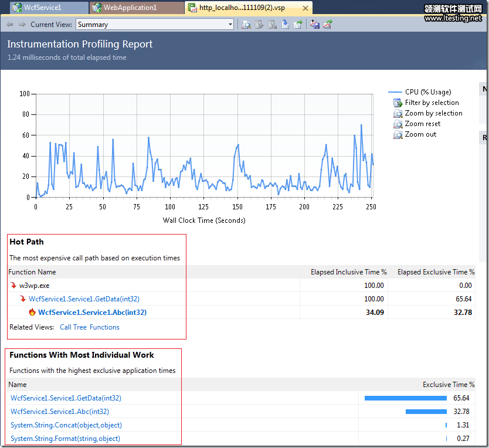Click the 65.64 exclusive time bar
The height and width of the screenshot is (448, 489).
tap(405, 398)
